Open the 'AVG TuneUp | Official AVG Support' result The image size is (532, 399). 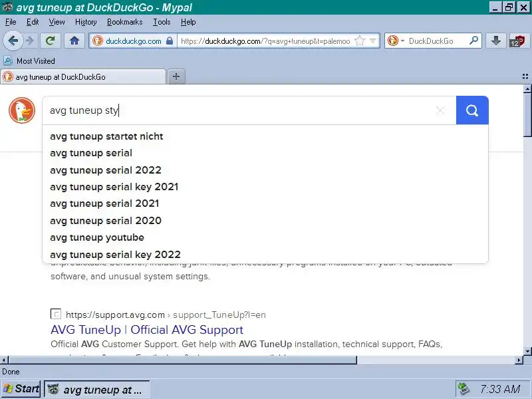pyautogui.click(x=147, y=330)
